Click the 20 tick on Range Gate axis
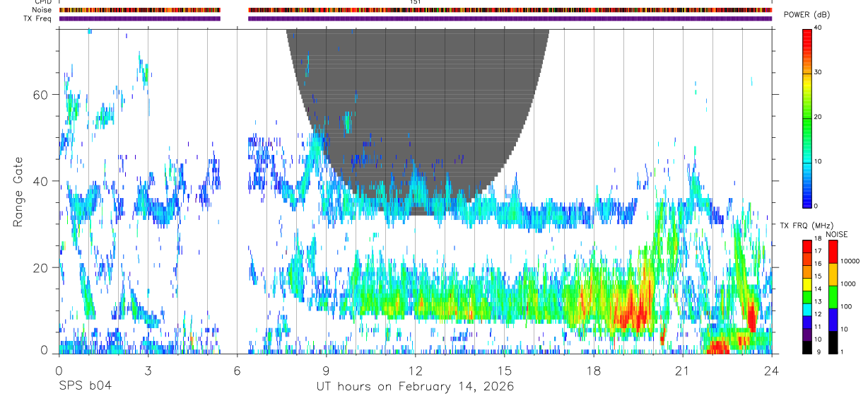Image resolution: width=868 pixels, height=401 pixels. [42, 267]
